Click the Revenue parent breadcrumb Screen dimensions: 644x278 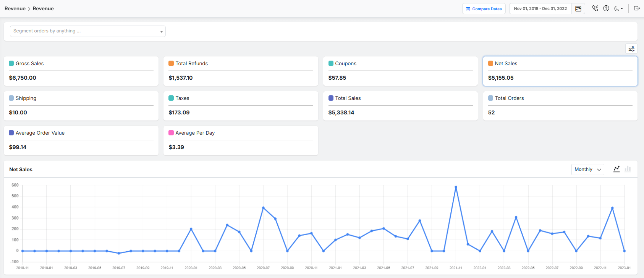coord(15,9)
